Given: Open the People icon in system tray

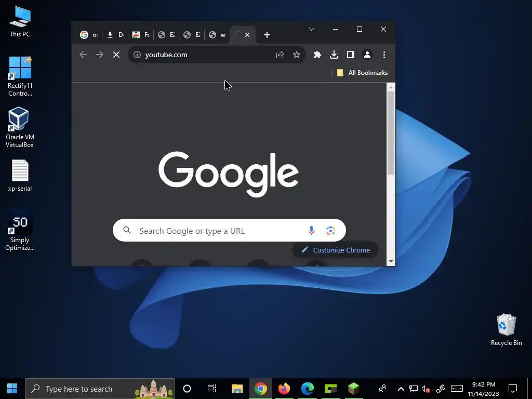Looking at the screenshot, I should click(382, 389).
